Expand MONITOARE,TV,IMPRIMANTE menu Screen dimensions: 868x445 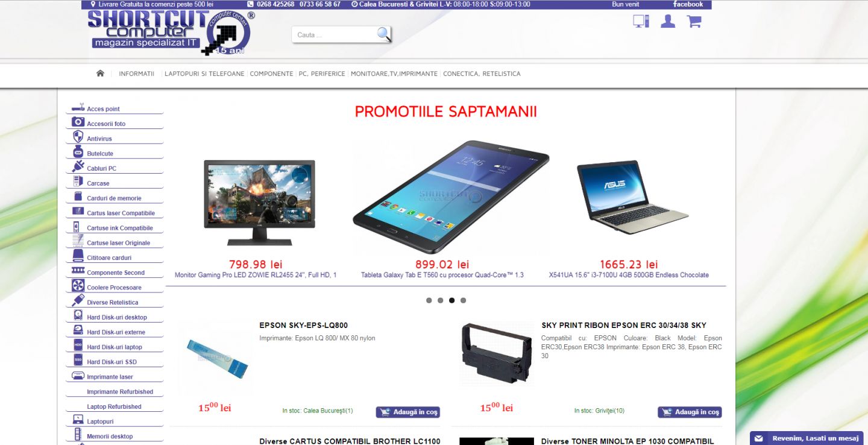[x=394, y=74]
